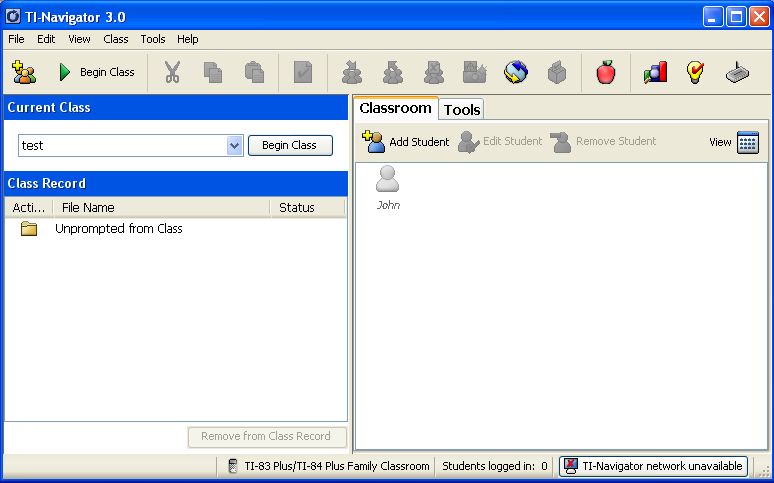
Task: Open the Tools menu in menu bar
Action: point(153,39)
